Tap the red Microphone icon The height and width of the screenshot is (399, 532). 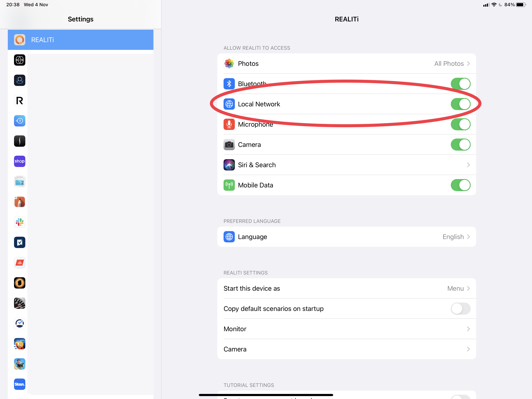229,124
